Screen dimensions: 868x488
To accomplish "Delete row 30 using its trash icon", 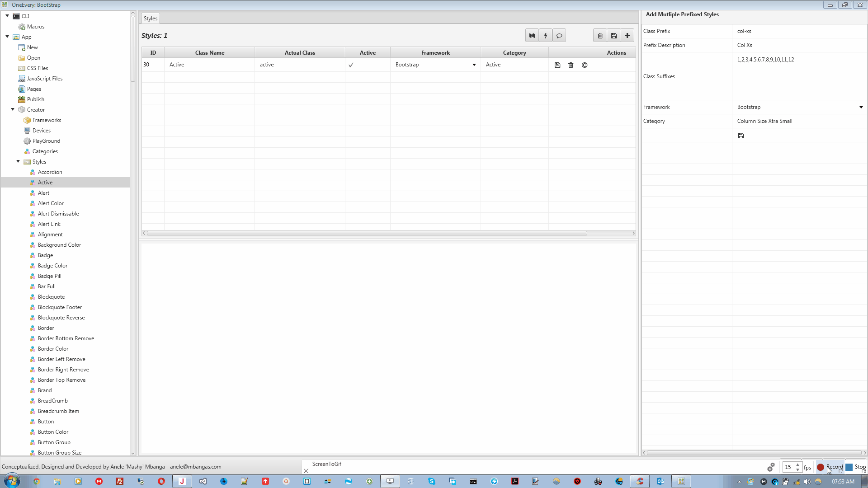I will [x=571, y=65].
